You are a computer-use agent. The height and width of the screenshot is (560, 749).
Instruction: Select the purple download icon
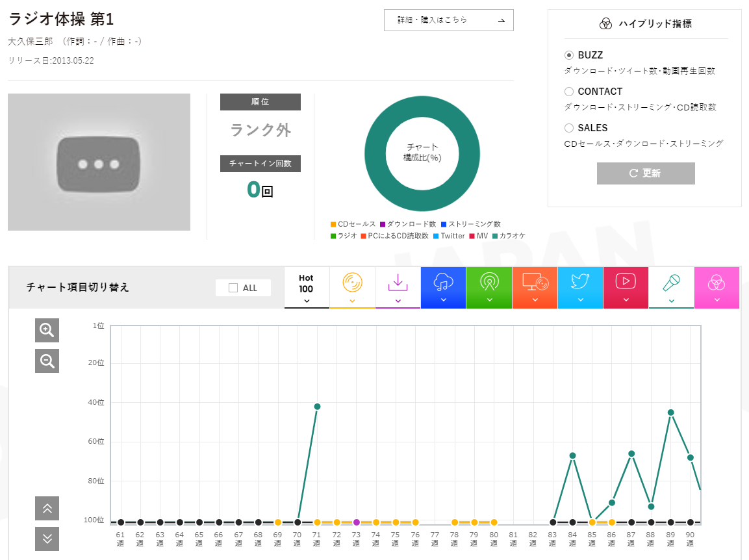coord(398,283)
